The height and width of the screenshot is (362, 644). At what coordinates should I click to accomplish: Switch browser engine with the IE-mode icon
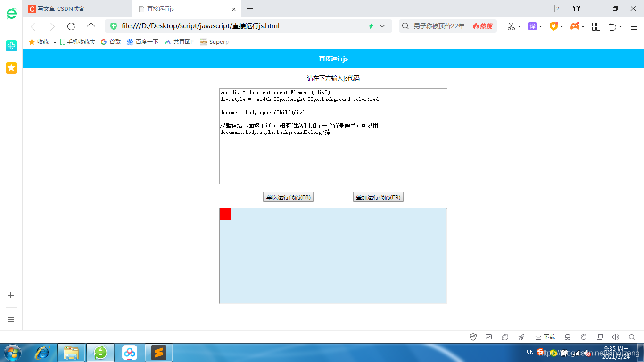click(x=584, y=337)
